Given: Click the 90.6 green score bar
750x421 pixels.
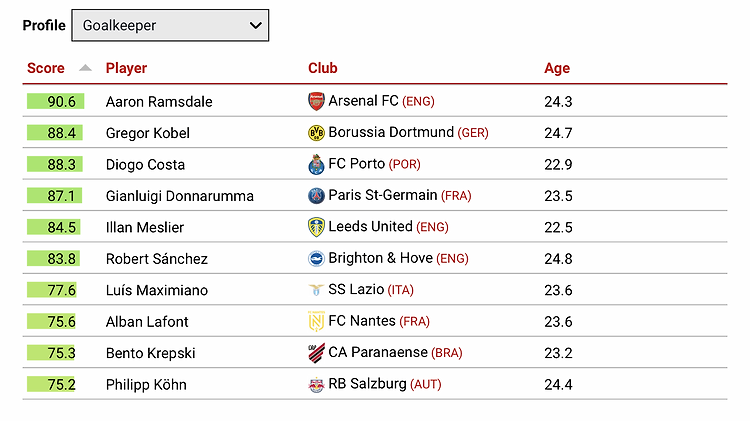Looking at the screenshot, I should point(55,101).
